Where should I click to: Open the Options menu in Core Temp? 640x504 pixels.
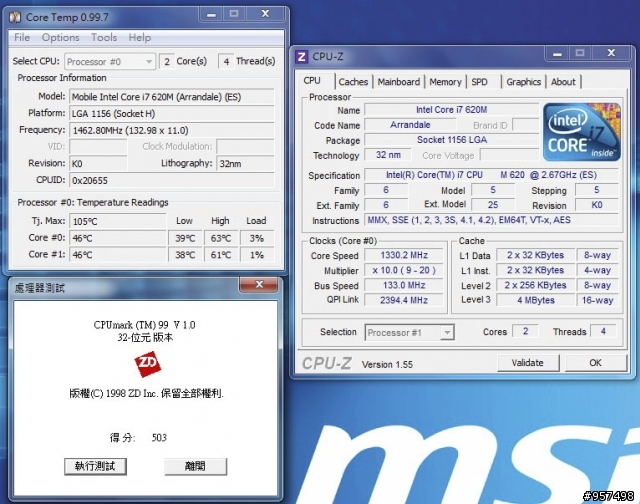click(60, 38)
